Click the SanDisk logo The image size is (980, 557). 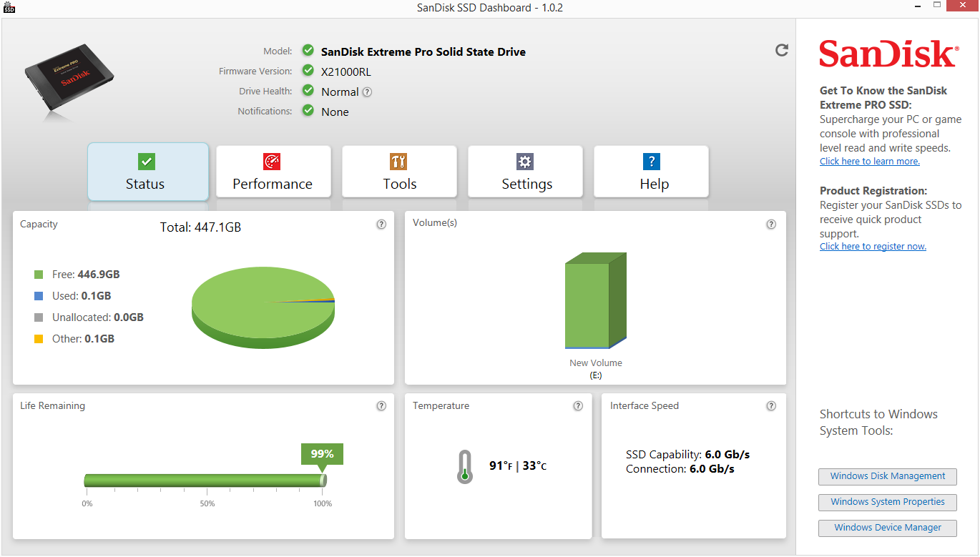pyautogui.click(x=889, y=54)
